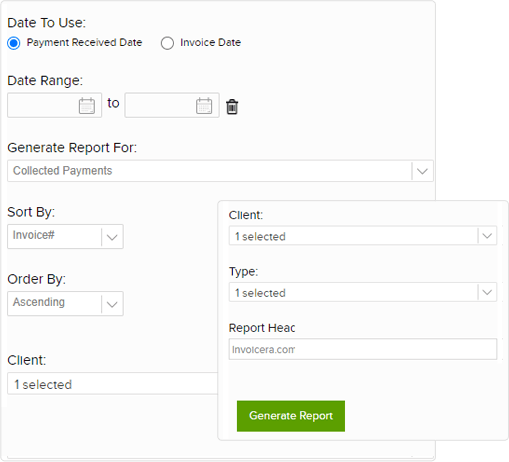Open the Order By Ascending dropdown

(65, 303)
